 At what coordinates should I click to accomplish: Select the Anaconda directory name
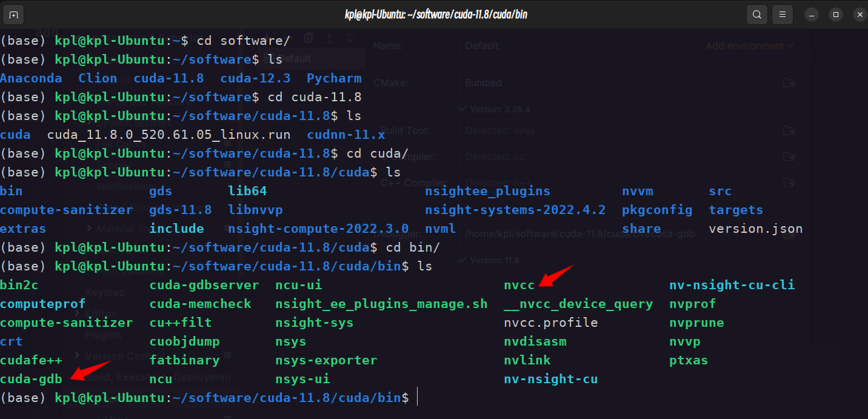click(31, 78)
